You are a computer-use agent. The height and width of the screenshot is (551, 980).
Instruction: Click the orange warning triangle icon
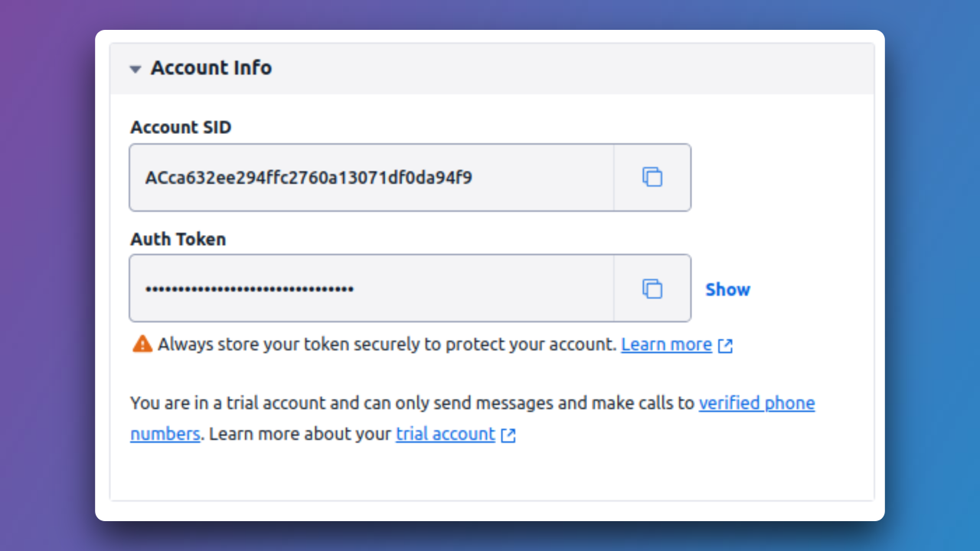[142, 344]
